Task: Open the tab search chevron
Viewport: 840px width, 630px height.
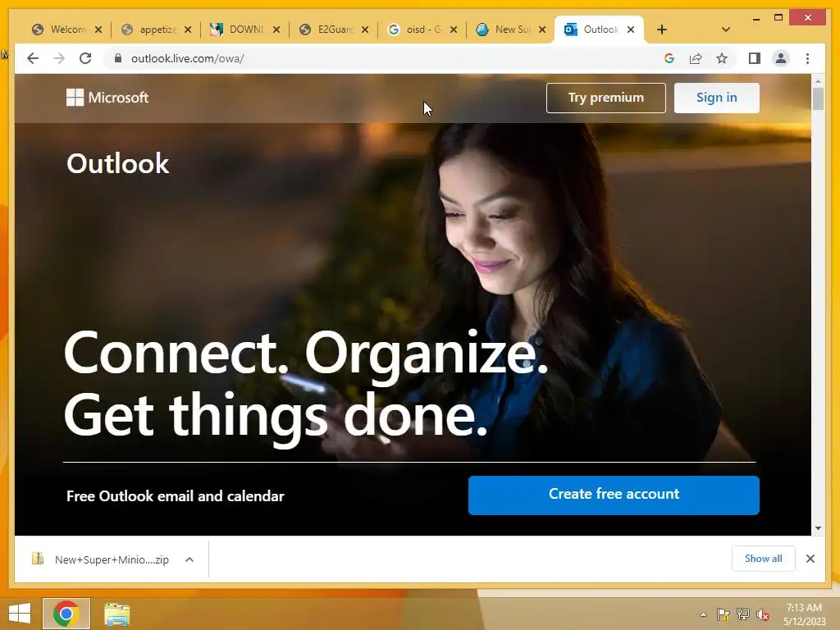Action: (725, 30)
